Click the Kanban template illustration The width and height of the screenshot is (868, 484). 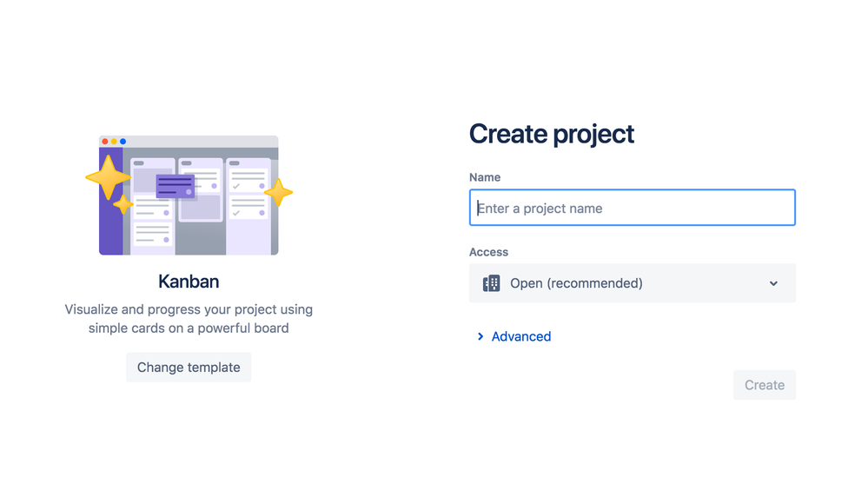(189, 195)
